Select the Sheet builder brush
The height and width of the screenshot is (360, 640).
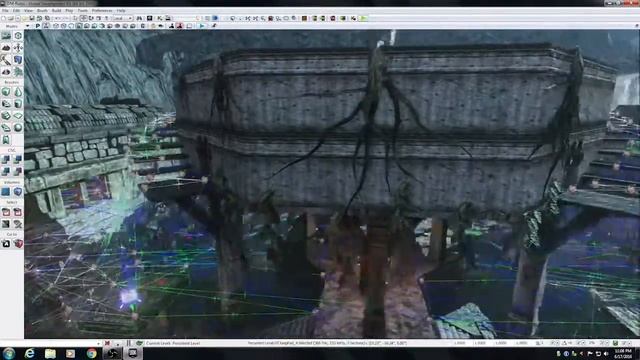tap(18, 116)
